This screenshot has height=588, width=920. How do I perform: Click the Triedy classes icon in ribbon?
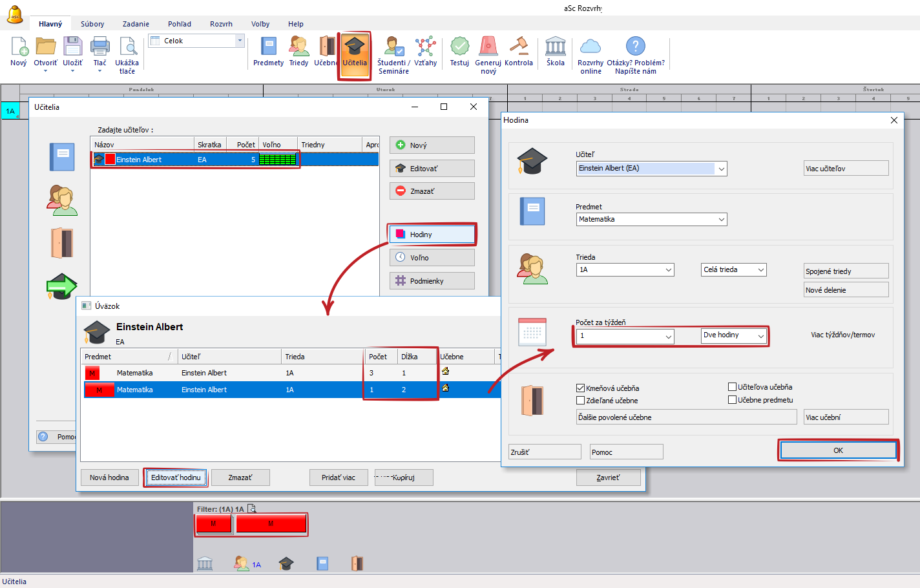point(298,52)
